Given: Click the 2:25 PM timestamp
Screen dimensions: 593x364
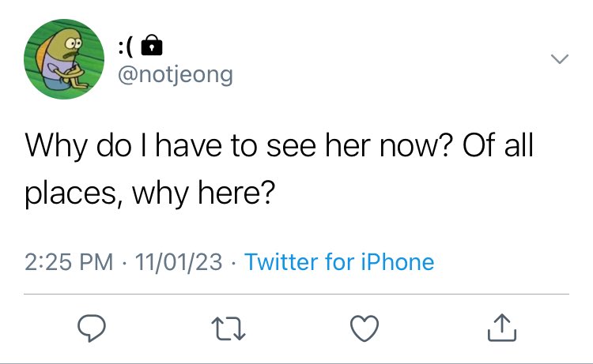Looking at the screenshot, I should click(70, 261).
